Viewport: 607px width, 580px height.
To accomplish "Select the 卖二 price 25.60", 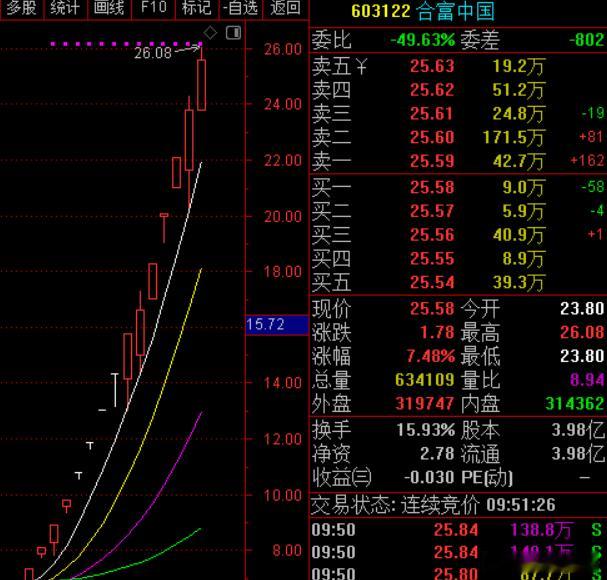I will (432, 137).
